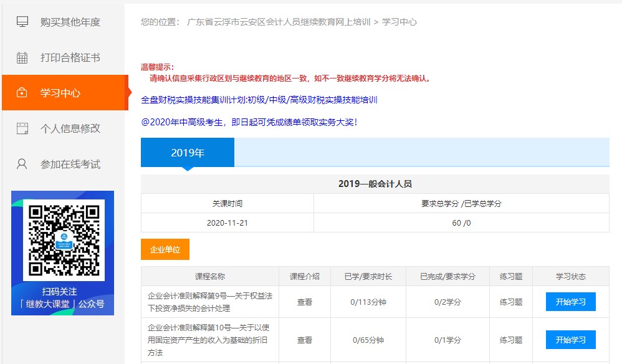
Task: Open 练习题 for the 第9号 course
Action: [510, 302]
